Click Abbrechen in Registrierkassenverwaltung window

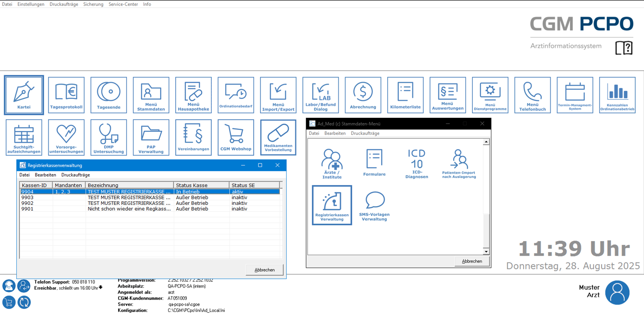(x=264, y=270)
